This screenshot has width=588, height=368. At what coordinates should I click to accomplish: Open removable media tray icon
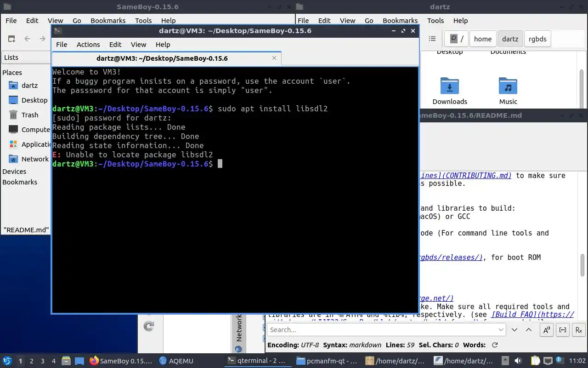tap(505, 361)
